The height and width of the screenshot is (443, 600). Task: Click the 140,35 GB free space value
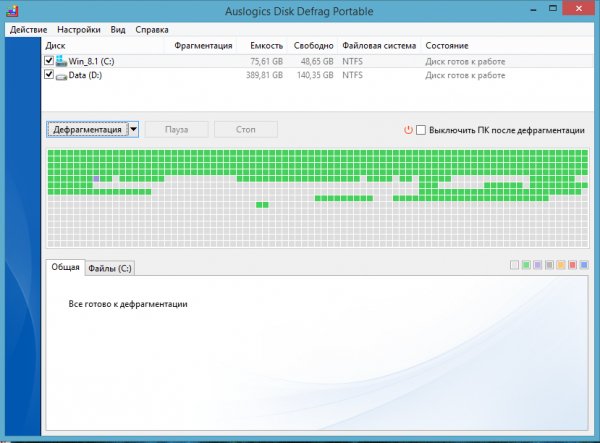[315, 75]
